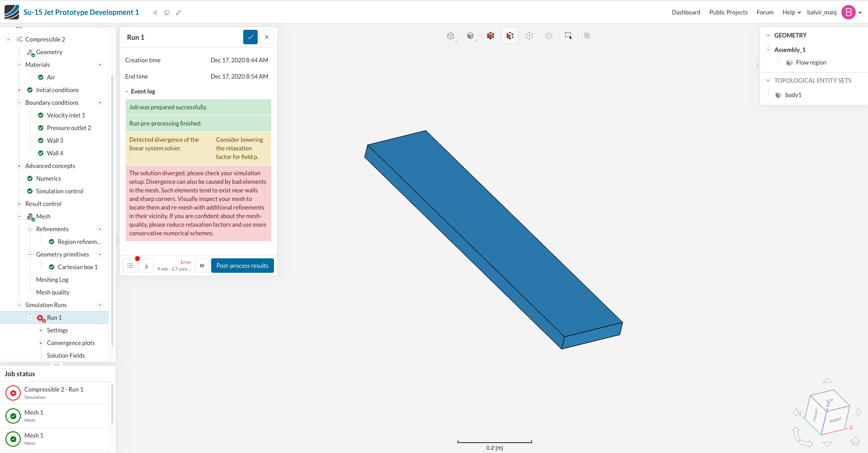This screenshot has height=453, width=868.
Task: Expand the Initial conditions node
Action: click(x=19, y=90)
